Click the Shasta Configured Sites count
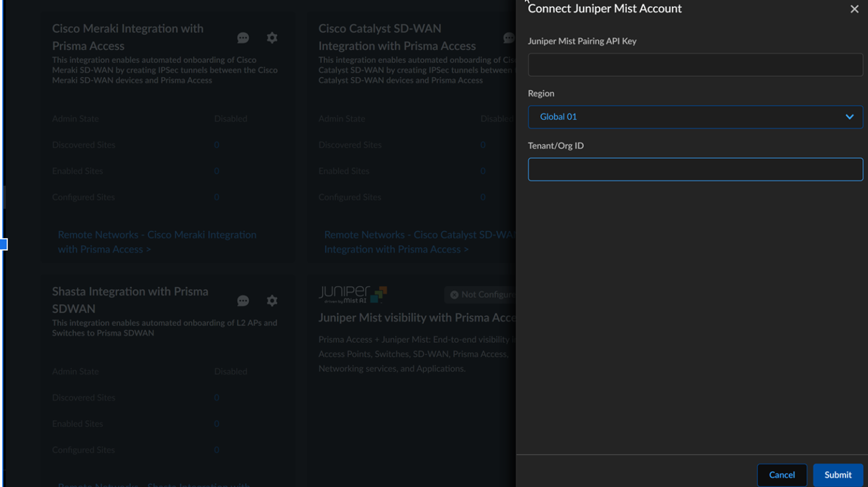 pos(216,450)
